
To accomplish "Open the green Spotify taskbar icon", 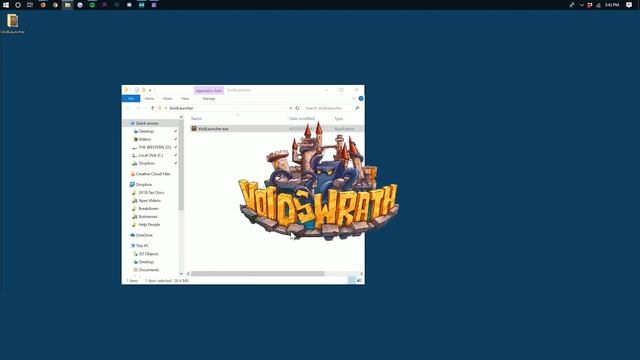I will click(x=92, y=5).
